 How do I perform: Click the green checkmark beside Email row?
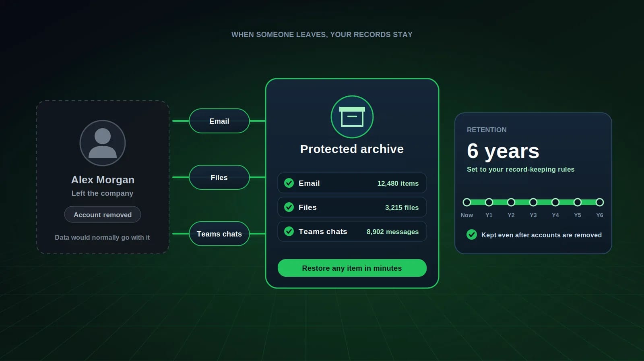[289, 183]
